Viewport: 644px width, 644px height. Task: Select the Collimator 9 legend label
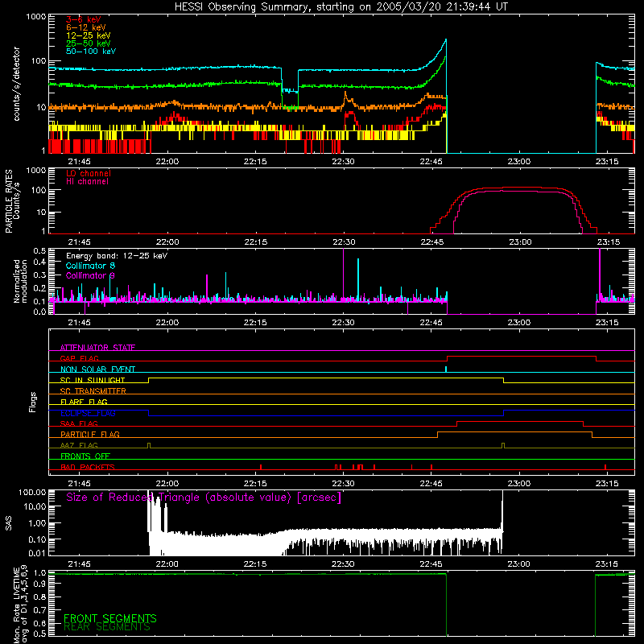[90, 275]
